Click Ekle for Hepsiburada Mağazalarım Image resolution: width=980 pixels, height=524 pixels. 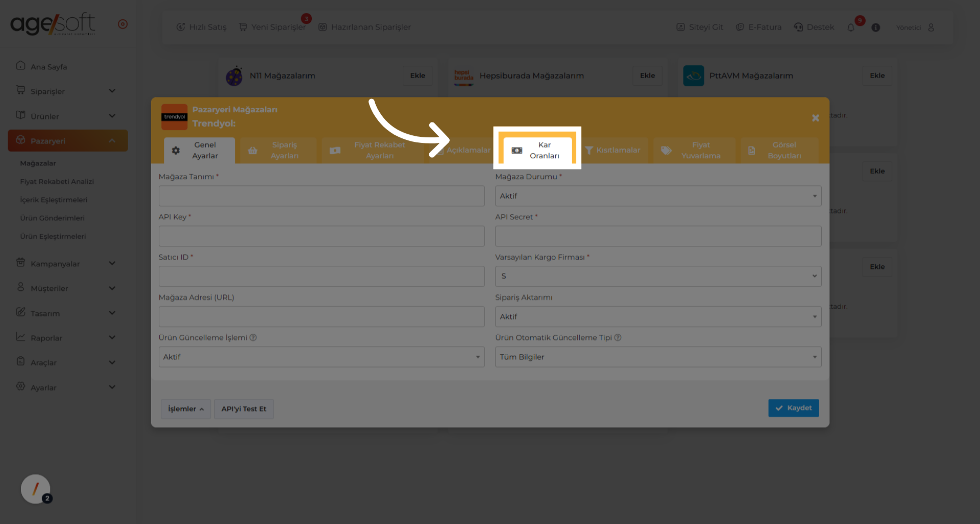point(647,76)
